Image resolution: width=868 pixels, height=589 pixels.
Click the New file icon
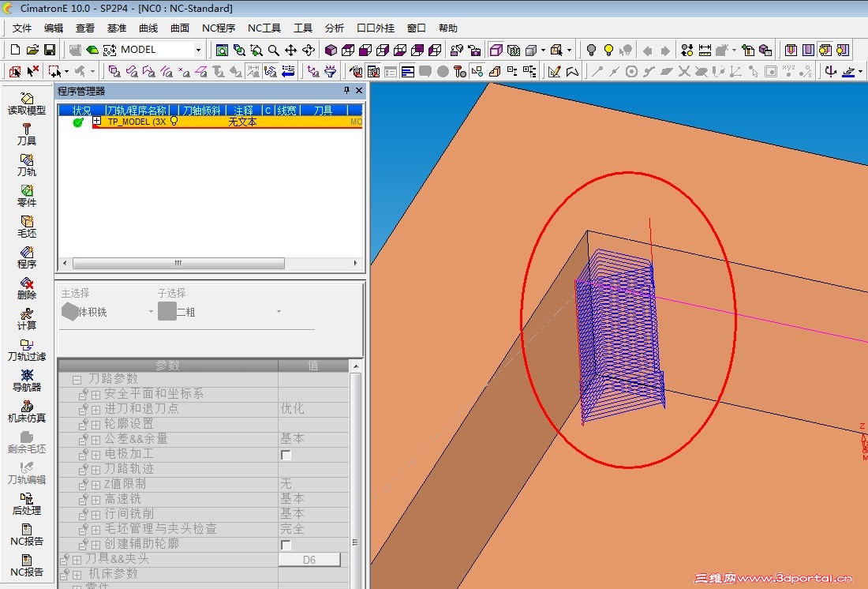[15, 50]
